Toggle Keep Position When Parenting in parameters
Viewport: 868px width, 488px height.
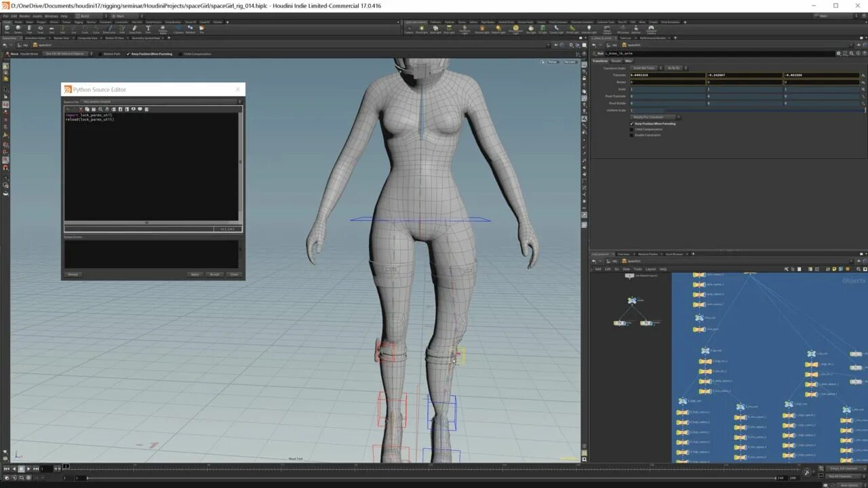coord(632,123)
